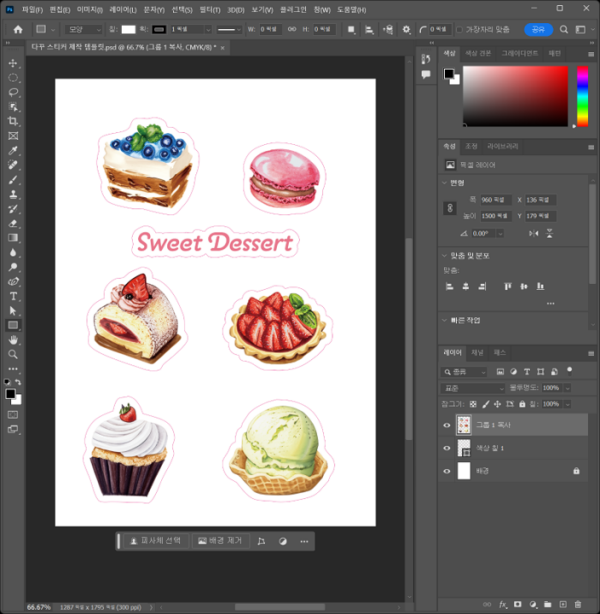Screen dimensions: 600x614
Task: Select the Blur tool
Action: pyautogui.click(x=13, y=253)
